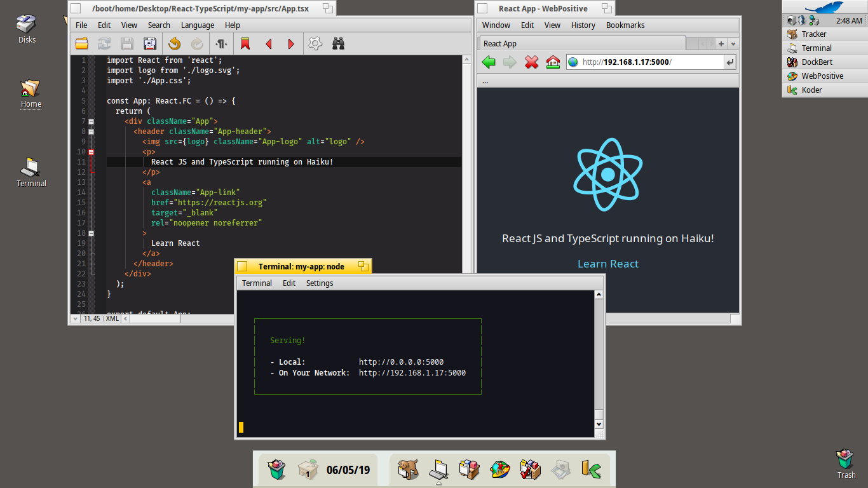Toggle bookmark on current line in Koder
This screenshot has height=488, width=868.
coord(245,44)
